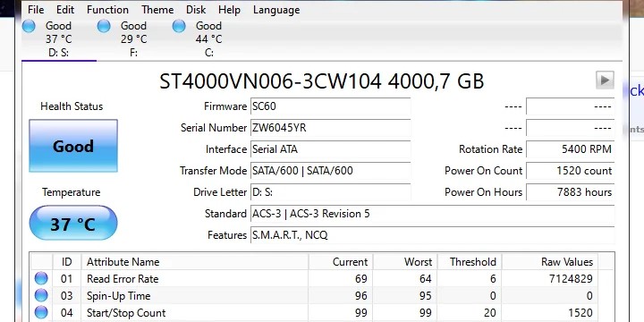Click the Good health status button
This screenshot has height=322, width=644.
click(x=73, y=146)
